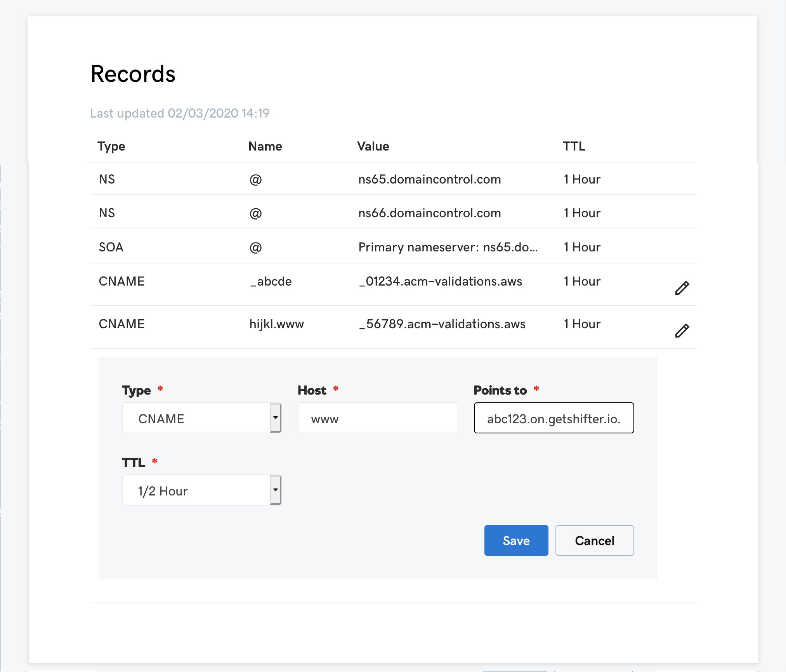Click the Host field label
This screenshot has width=786, height=672.
click(x=312, y=390)
